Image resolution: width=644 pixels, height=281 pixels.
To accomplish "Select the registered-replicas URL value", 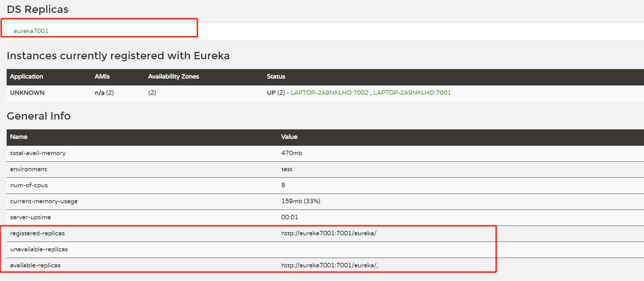I will [x=329, y=233].
